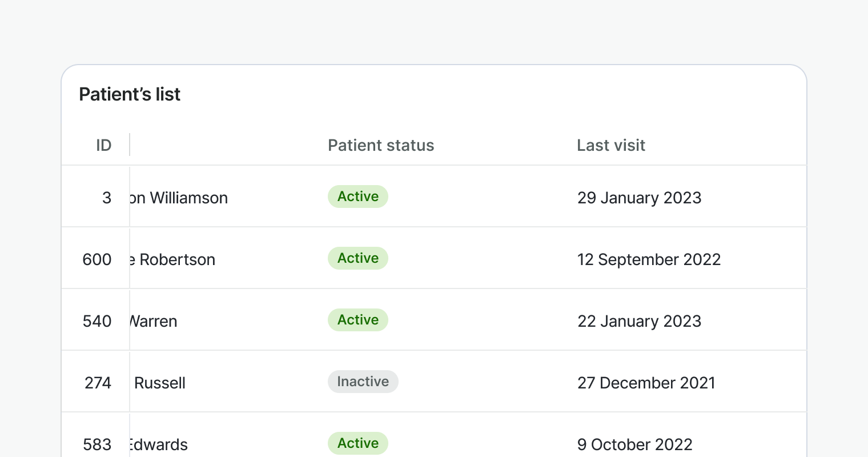Click the Last visit column header
This screenshot has height=457, width=868.
611,145
